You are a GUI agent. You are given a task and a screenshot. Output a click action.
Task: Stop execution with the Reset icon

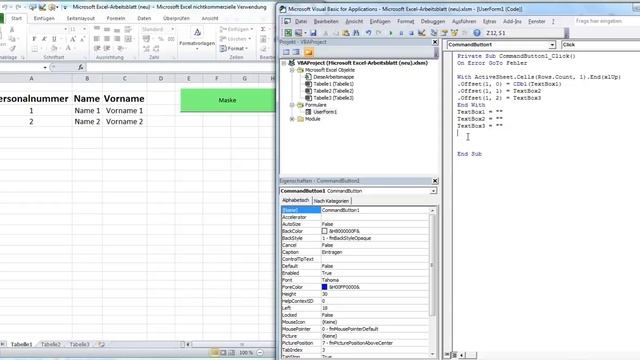411,33
